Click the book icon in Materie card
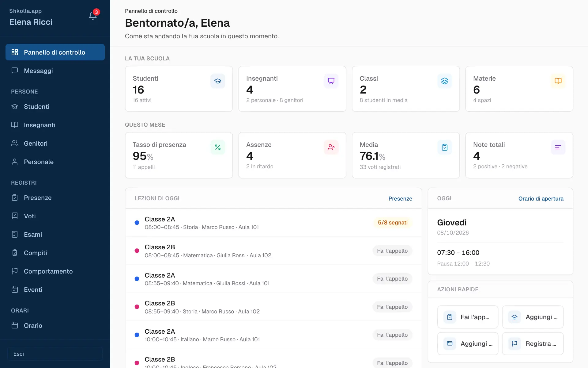Viewport: 588px width, 368px height. [558, 81]
